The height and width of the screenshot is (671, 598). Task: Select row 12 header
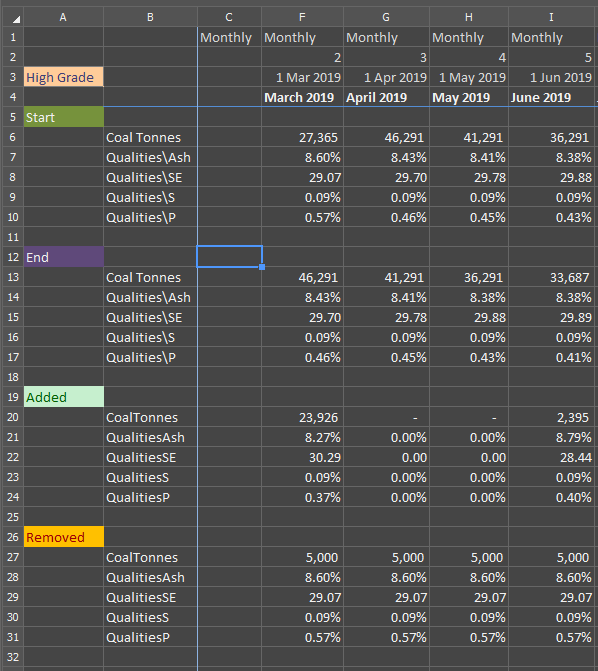13,257
